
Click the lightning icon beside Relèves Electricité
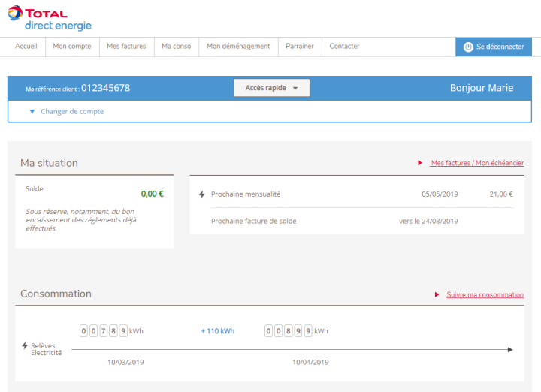25,345
